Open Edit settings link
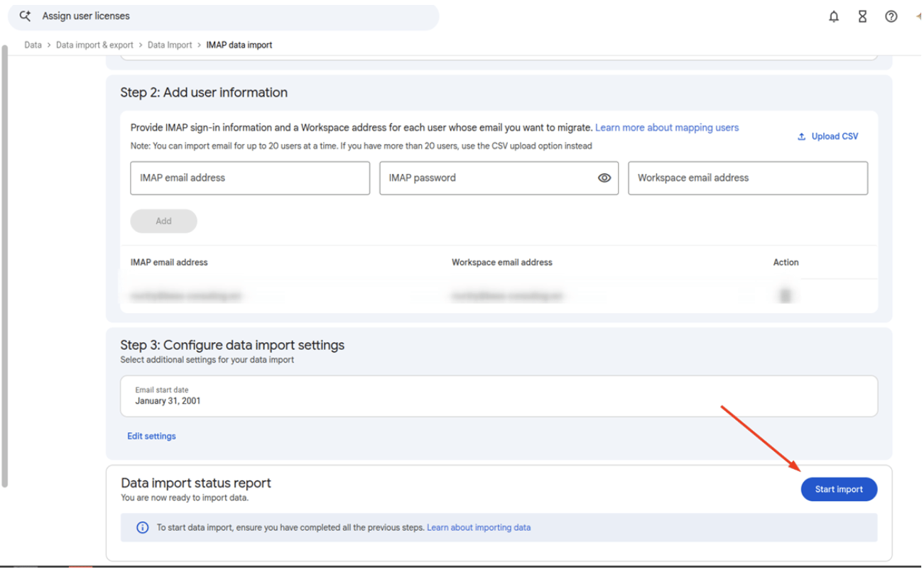924x572 pixels. click(151, 436)
